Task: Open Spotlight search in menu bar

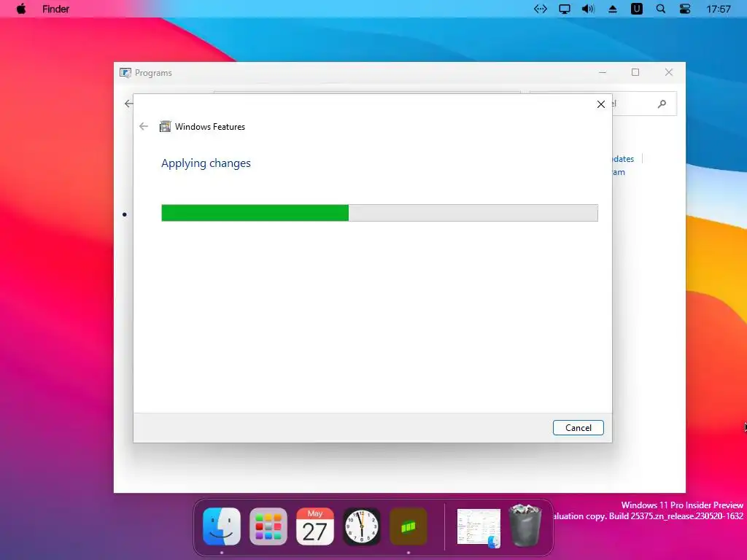Action: tap(661, 9)
